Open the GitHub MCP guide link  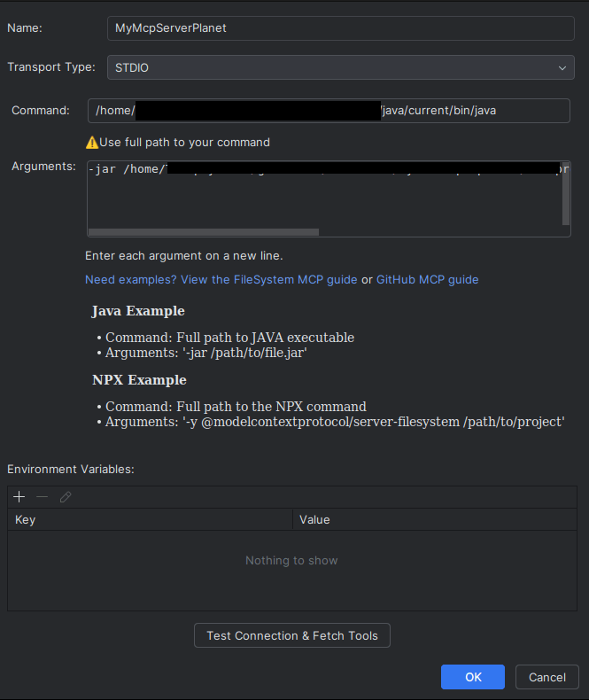click(x=427, y=279)
